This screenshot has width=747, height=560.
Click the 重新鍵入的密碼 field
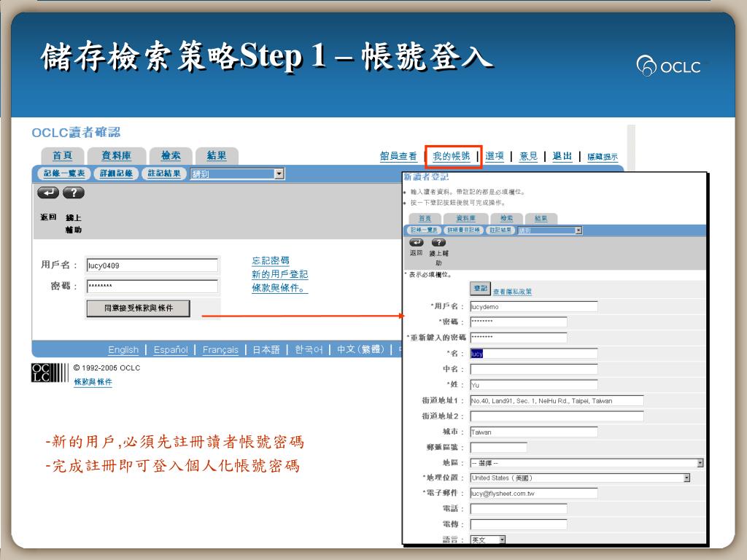point(519,338)
